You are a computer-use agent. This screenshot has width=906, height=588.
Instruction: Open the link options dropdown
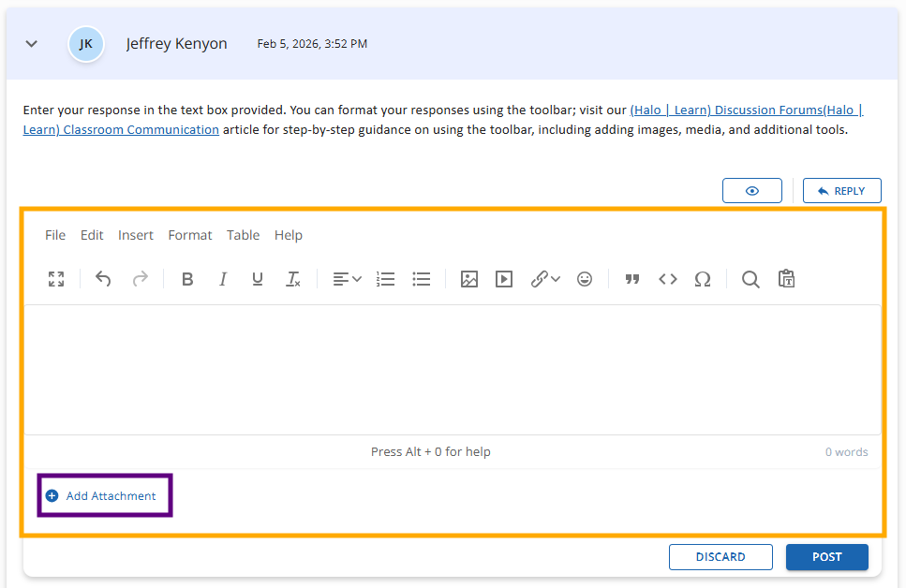(545, 279)
